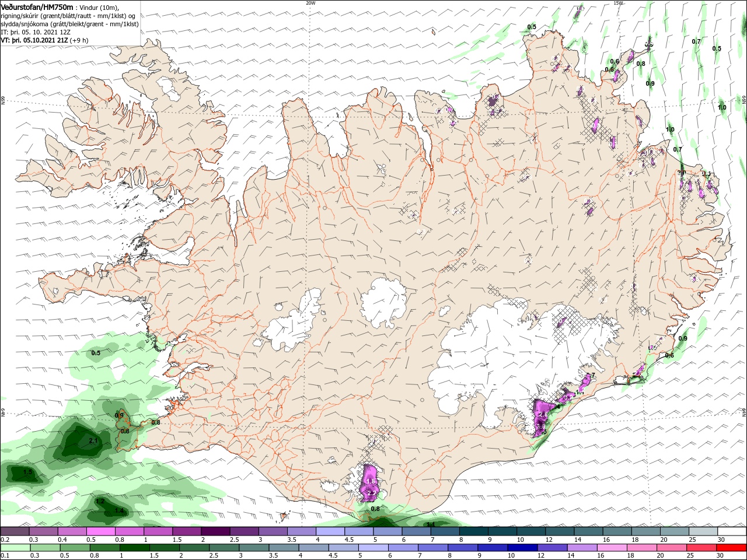Select the light pink swatch labeled 16 in lower legend
747x560 pixels.
[611, 548]
